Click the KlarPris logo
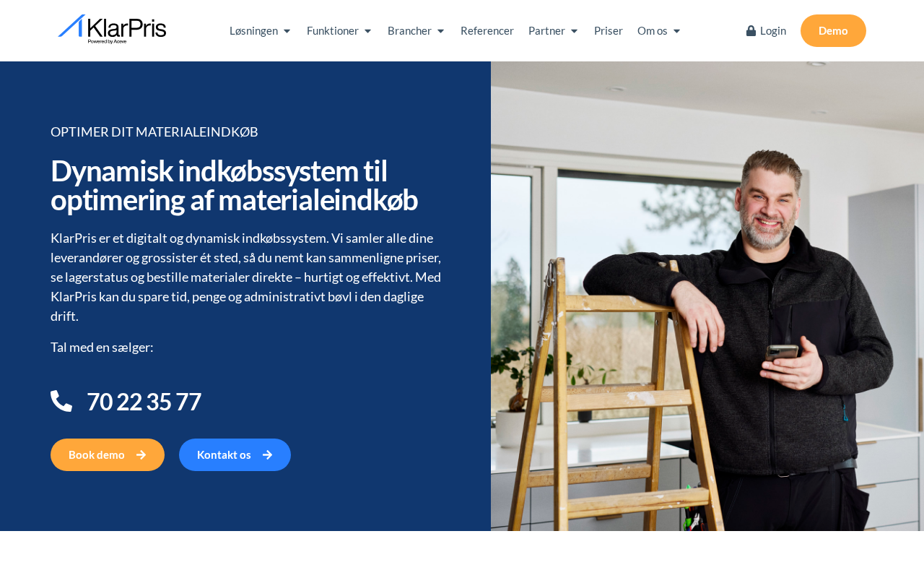Image resolution: width=924 pixels, height=578 pixels. point(112,30)
